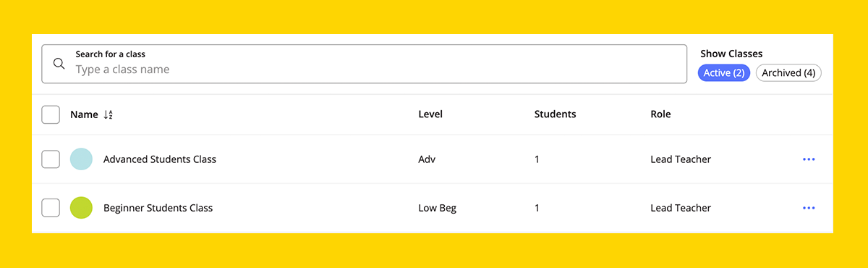The height and width of the screenshot is (268, 868).
Task: Click the Role column header
Action: click(x=661, y=114)
